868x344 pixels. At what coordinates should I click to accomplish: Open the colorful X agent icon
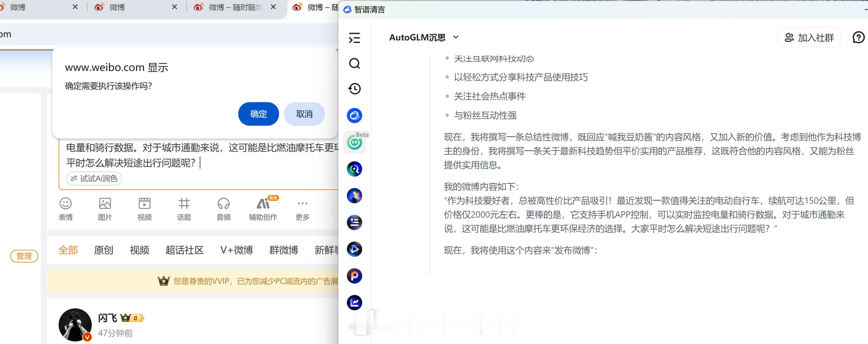pyautogui.click(x=355, y=196)
